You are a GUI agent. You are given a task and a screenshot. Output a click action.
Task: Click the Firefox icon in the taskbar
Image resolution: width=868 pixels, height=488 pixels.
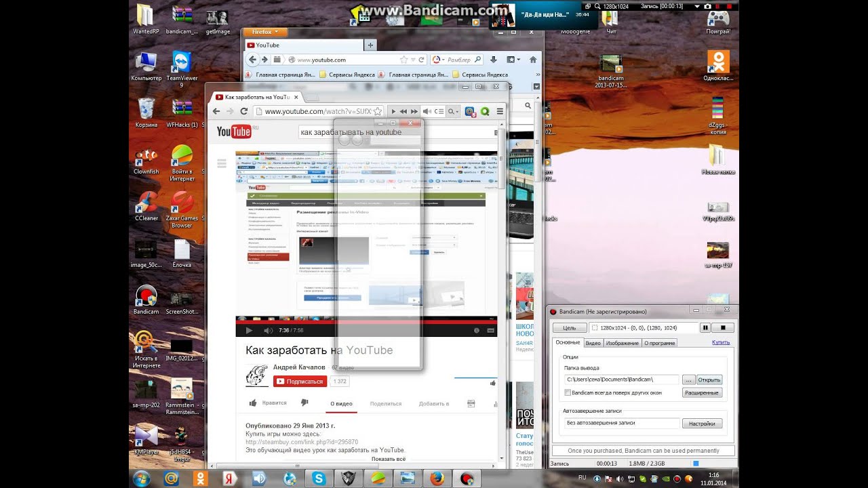(437, 478)
